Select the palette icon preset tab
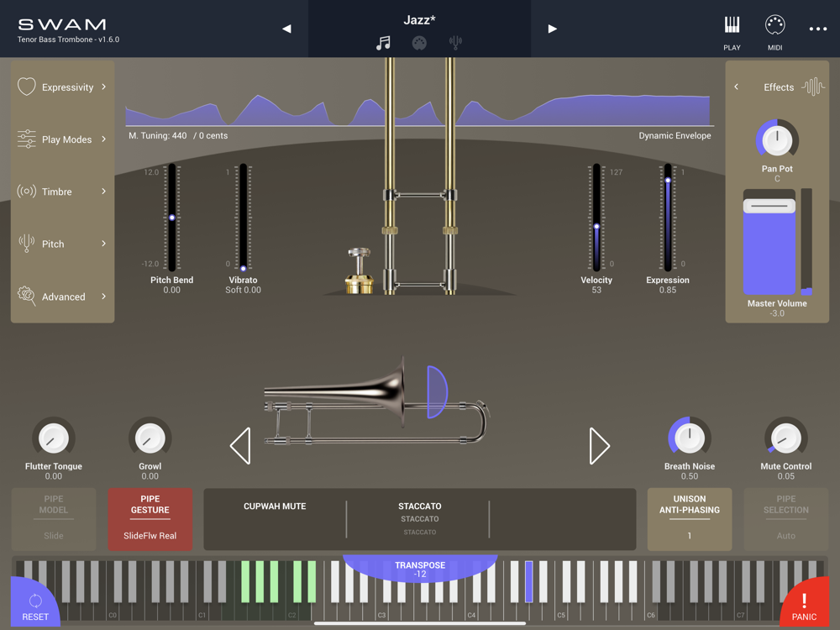 pos(419,43)
